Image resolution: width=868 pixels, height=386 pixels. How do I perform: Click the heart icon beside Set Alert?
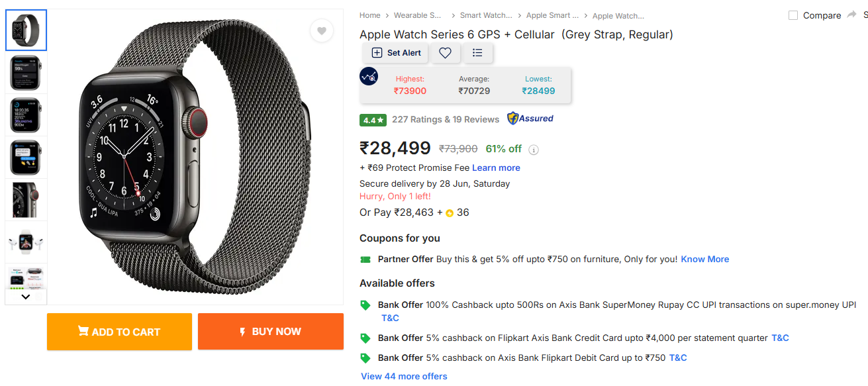445,53
